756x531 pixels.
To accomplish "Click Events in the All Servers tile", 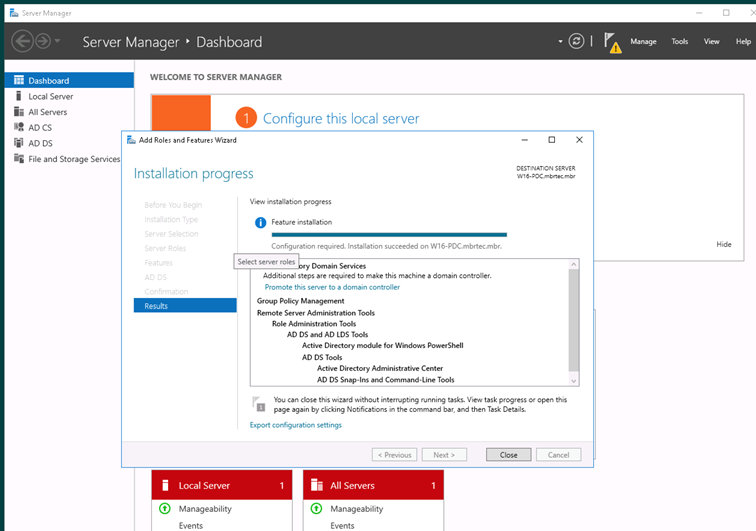I will (x=342, y=526).
